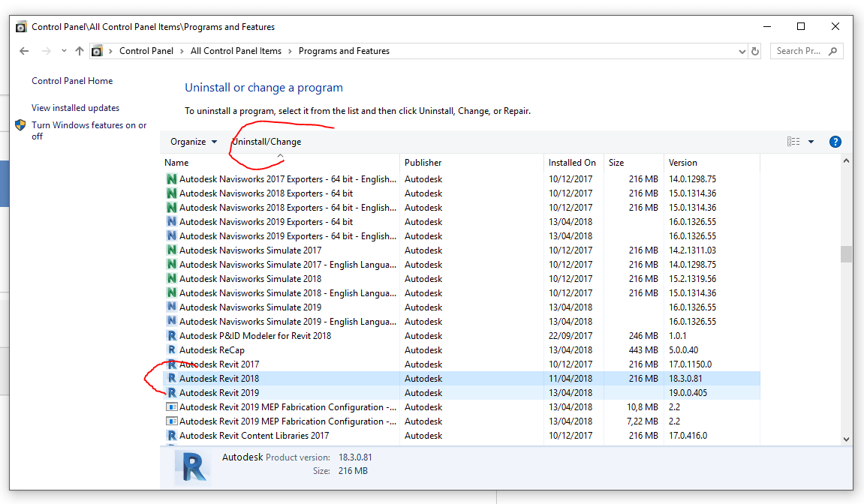Click Navisworks 2019 Exporters 64 bit icon
The image size is (864, 504).
tap(171, 222)
